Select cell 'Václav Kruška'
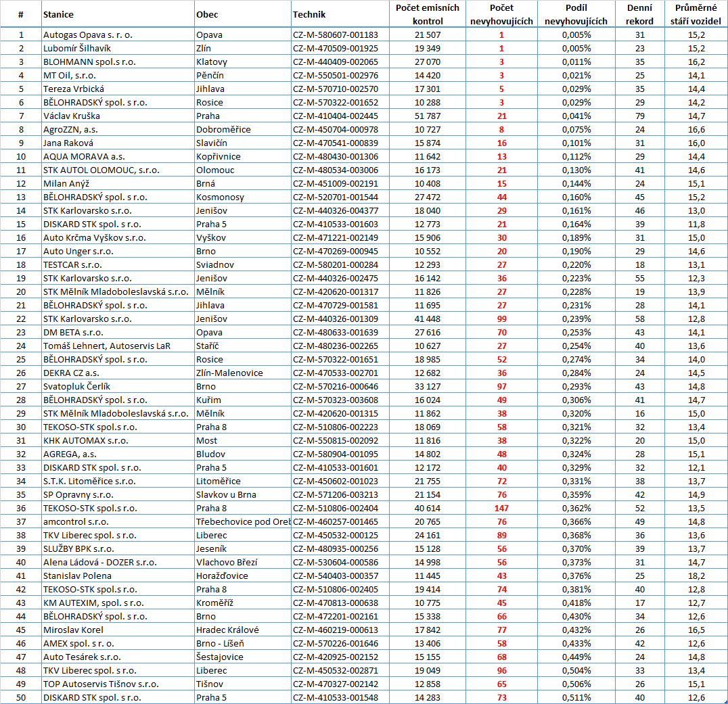 click(118, 116)
